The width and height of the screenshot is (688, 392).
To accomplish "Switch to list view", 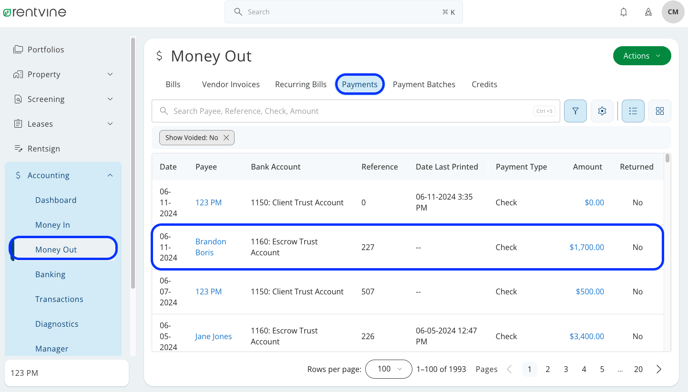I will coord(633,111).
